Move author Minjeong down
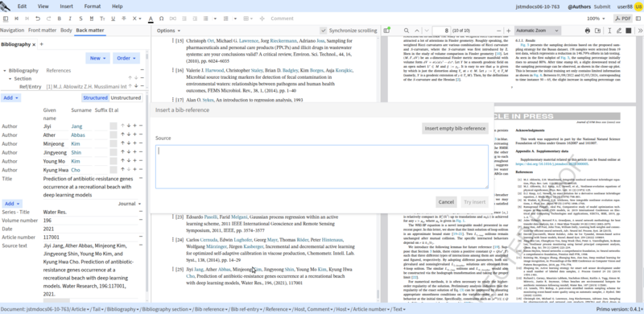644x314 pixels. [129, 143]
